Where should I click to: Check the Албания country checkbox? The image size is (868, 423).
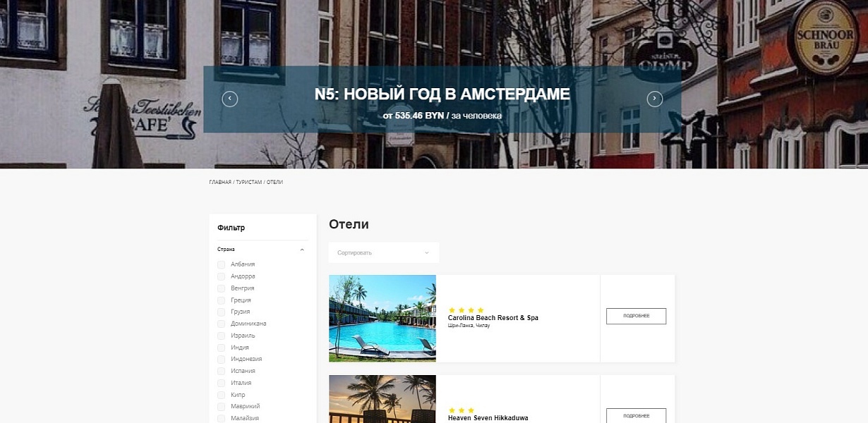click(222, 264)
